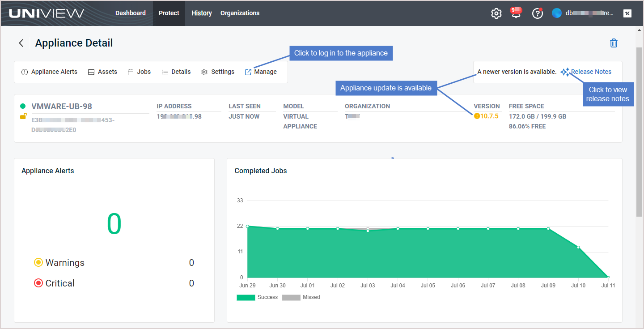Open the help question mark icon
The height and width of the screenshot is (329, 644).
click(x=537, y=13)
